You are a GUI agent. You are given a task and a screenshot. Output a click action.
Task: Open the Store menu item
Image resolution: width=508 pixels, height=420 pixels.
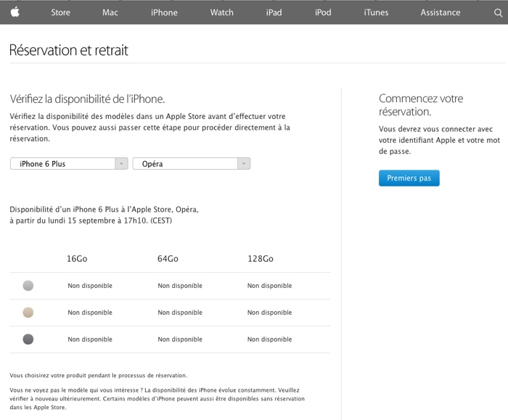[x=61, y=12]
